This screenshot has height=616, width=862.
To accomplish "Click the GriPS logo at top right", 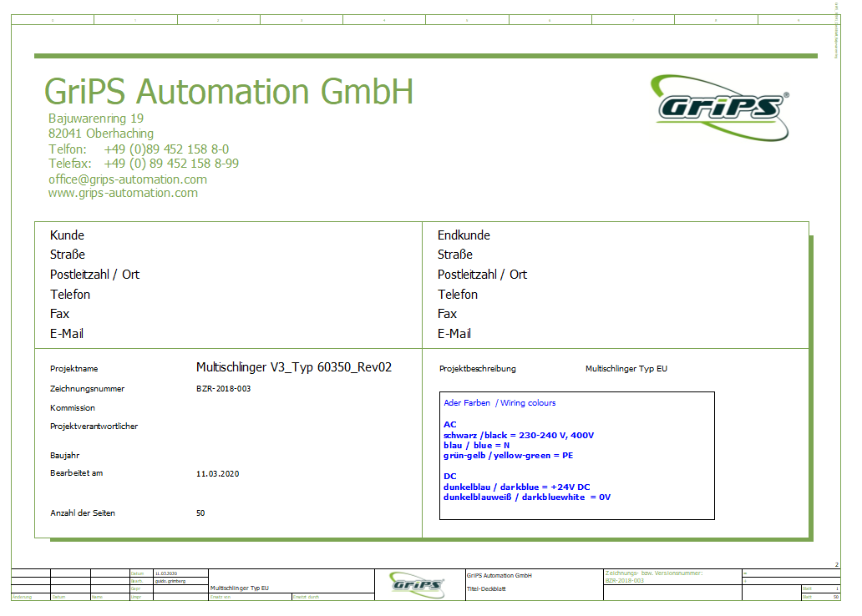I will coord(720,107).
